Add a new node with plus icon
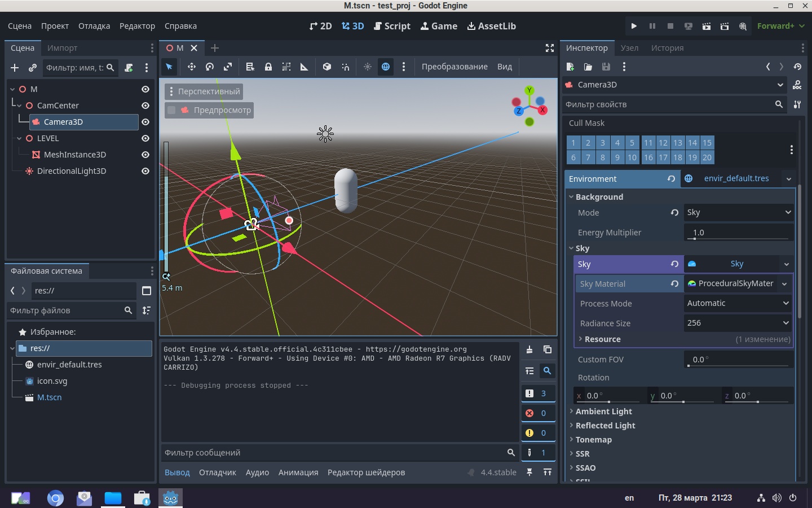The image size is (812, 508). [x=15, y=68]
